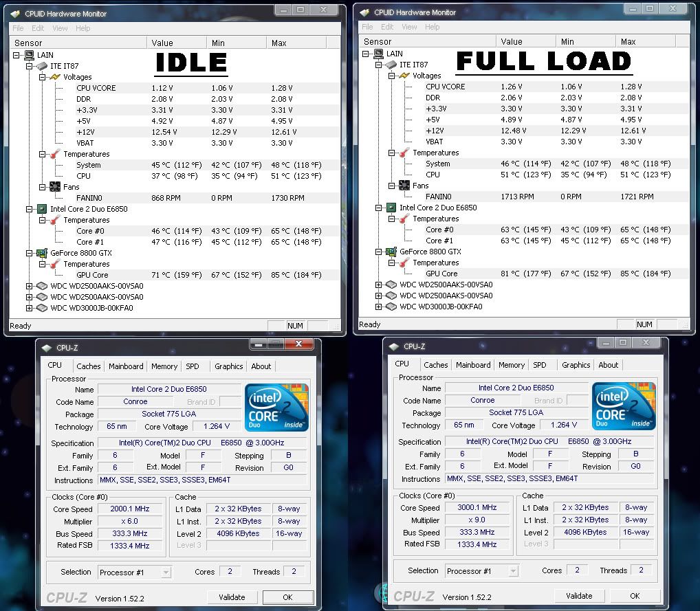
Task: Click title bar icon of right CPU-Z window
Action: (x=394, y=346)
